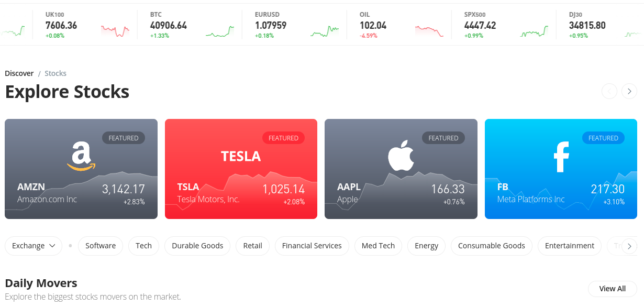Toggle the Energy filter chip
Screen dimensions: 644x307
click(x=426, y=245)
